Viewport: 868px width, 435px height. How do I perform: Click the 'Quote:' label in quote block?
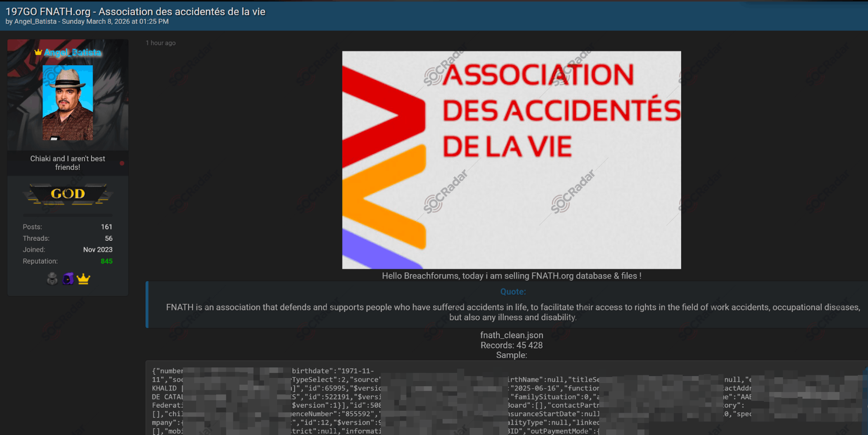click(x=513, y=292)
